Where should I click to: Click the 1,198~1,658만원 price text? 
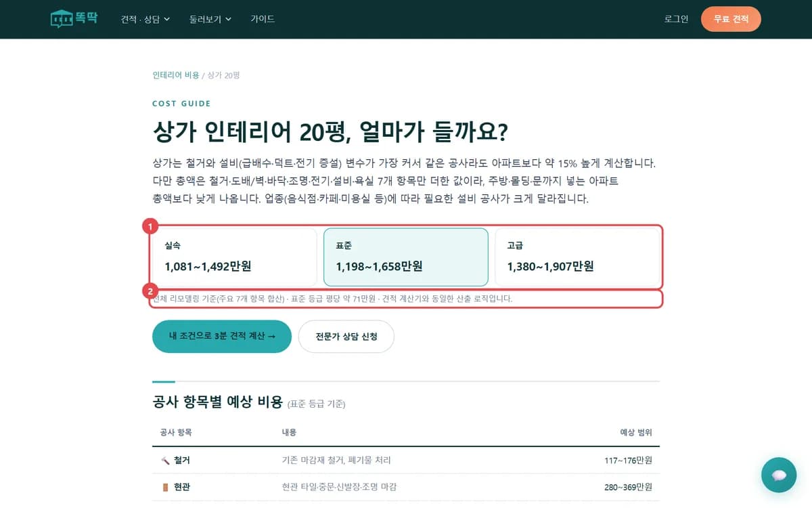click(379, 266)
